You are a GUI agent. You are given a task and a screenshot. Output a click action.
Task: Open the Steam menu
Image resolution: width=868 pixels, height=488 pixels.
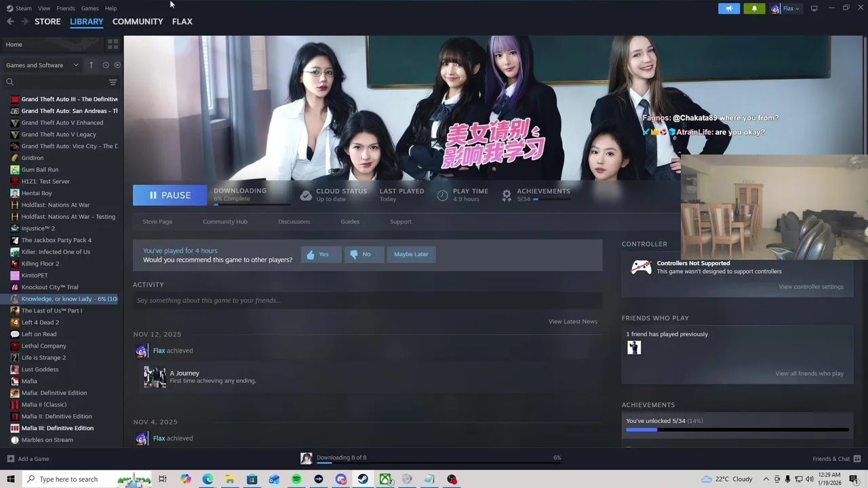point(20,8)
